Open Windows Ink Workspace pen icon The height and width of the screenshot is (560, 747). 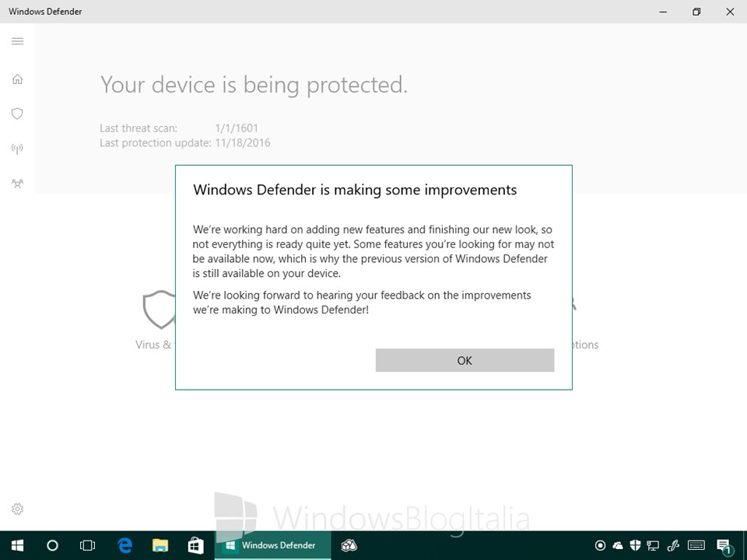click(x=672, y=545)
